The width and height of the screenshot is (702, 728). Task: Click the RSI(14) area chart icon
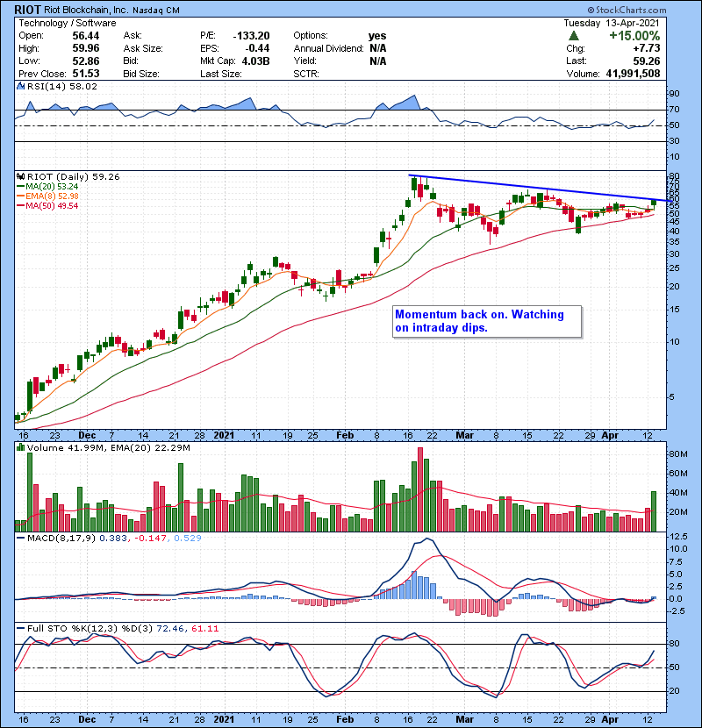(x=20, y=86)
